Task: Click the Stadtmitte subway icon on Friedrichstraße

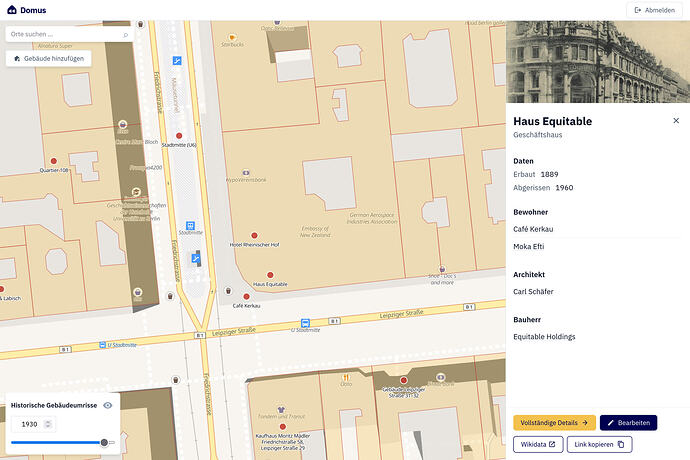Action: [190, 226]
